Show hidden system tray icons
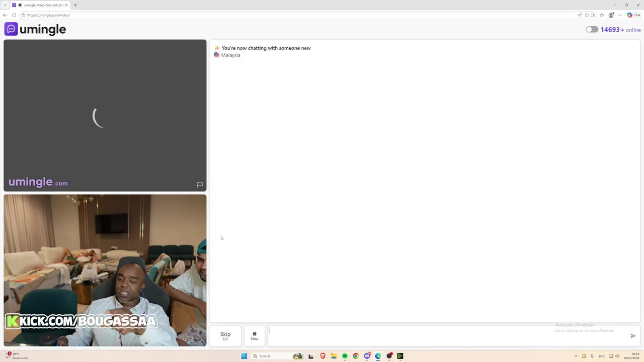Image resolution: width=644 pixels, height=362 pixels. pos(576,356)
